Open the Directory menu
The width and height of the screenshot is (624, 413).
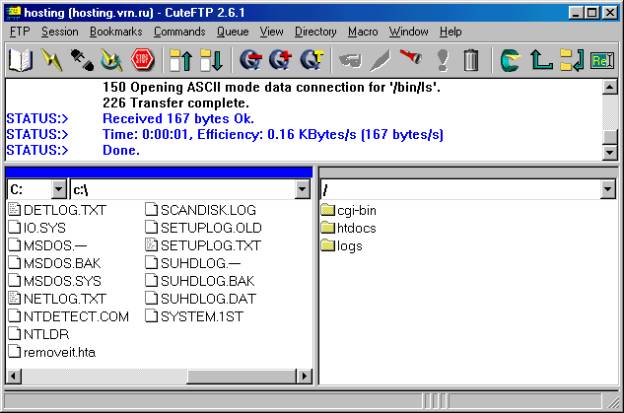click(x=315, y=31)
